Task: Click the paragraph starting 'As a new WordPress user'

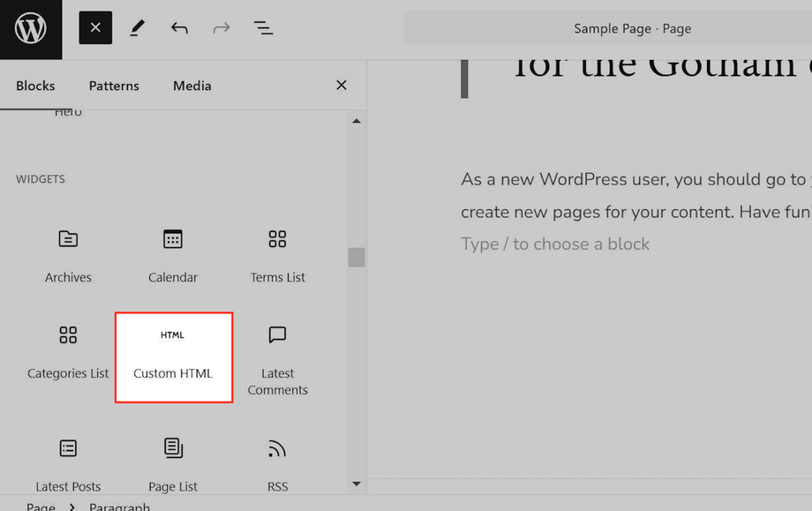Action: pos(636,195)
